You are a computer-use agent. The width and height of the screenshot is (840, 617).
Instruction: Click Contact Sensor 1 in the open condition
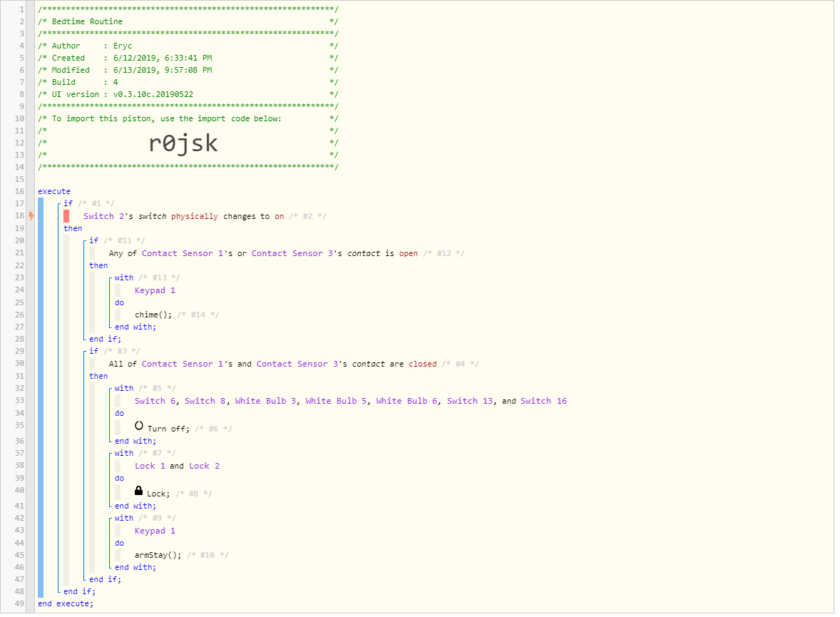[182, 253]
